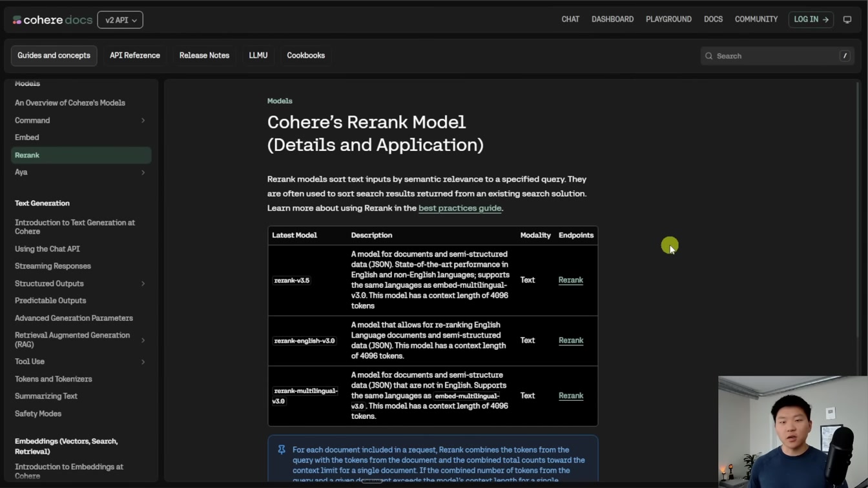Click the rerank-v3.5 model name
Viewport: 868px width, 488px height.
[x=292, y=280]
